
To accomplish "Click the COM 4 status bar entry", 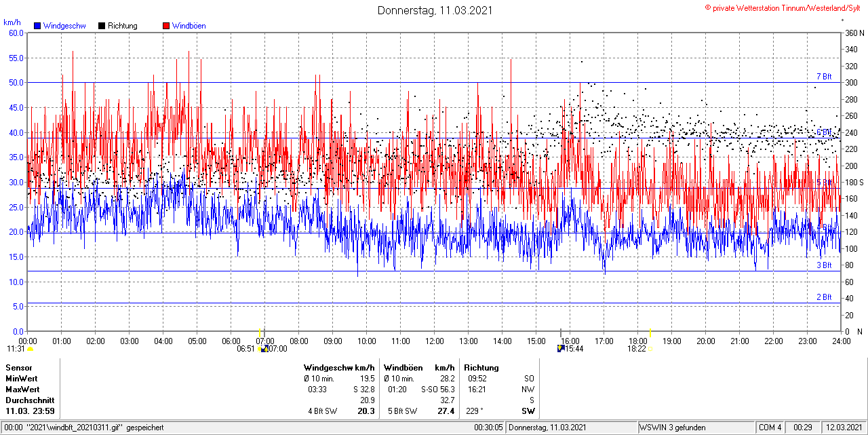I will pyautogui.click(x=770, y=428).
